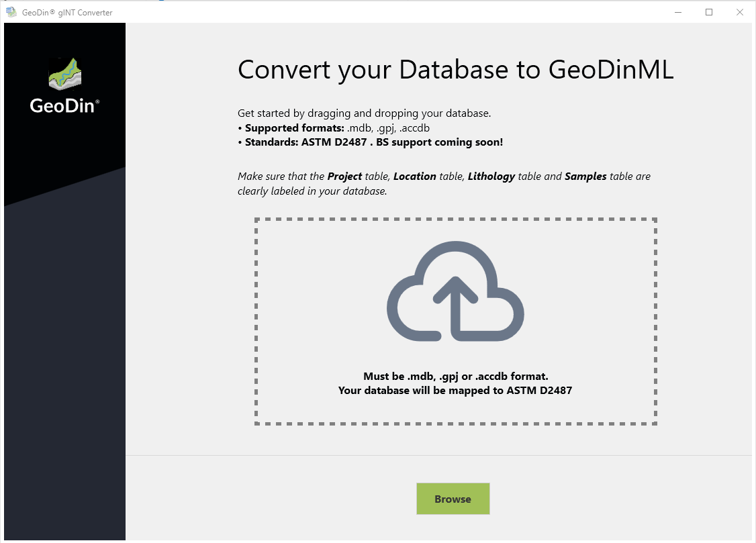Click the bold word 'Project' in note
The width and height of the screenshot is (756, 543).
344,177
